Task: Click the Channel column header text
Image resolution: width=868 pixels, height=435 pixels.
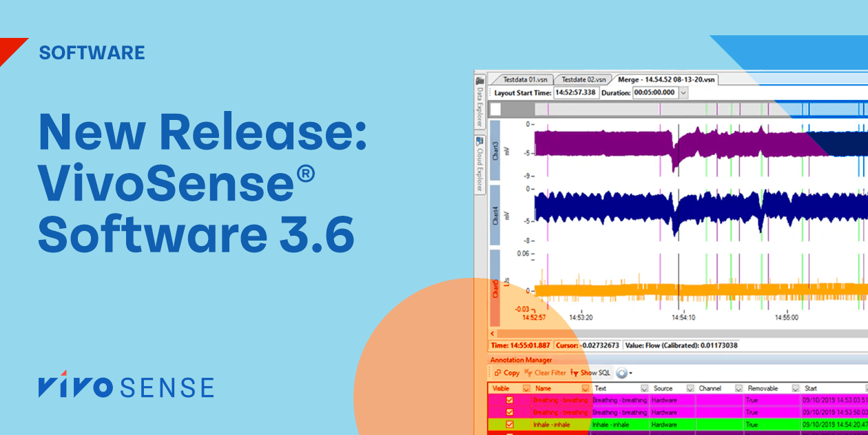Action: coord(710,389)
